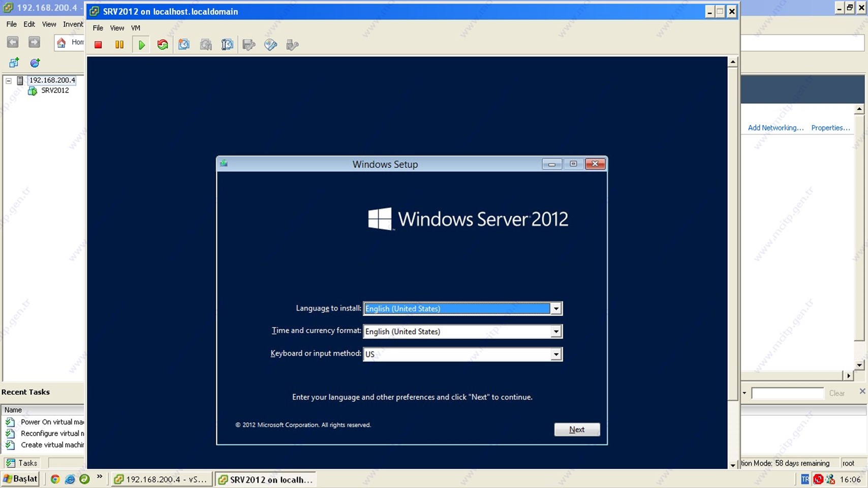868x488 pixels.
Task: Click the Clear button beside the filter field
Action: [837, 393]
